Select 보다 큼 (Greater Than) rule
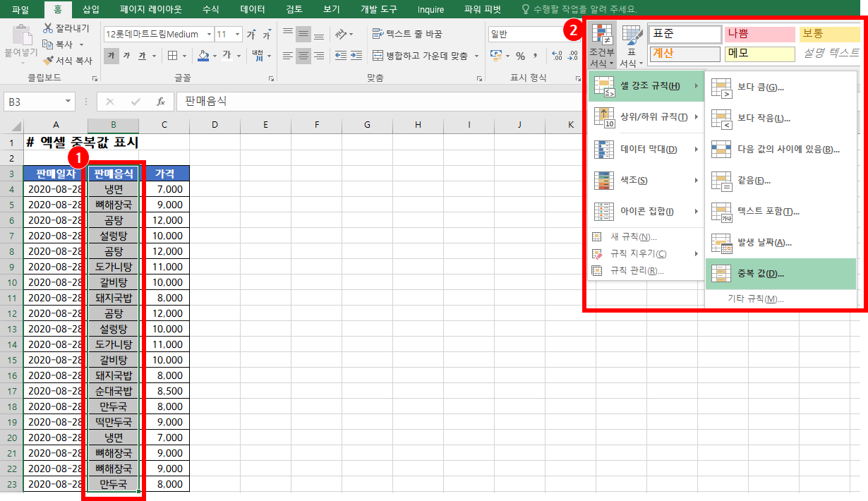Viewport: 868px width, 501px height. pos(780,87)
